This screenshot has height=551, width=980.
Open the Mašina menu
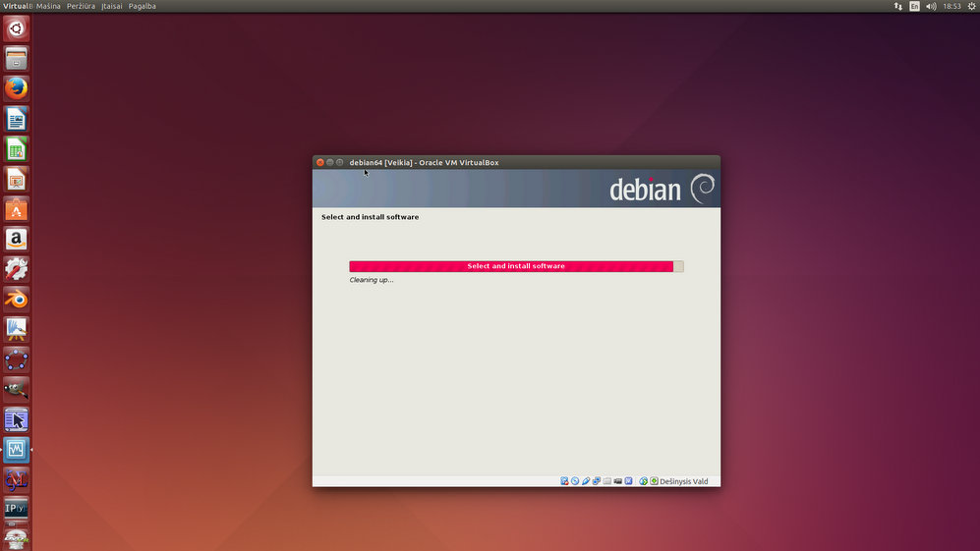pos(48,6)
